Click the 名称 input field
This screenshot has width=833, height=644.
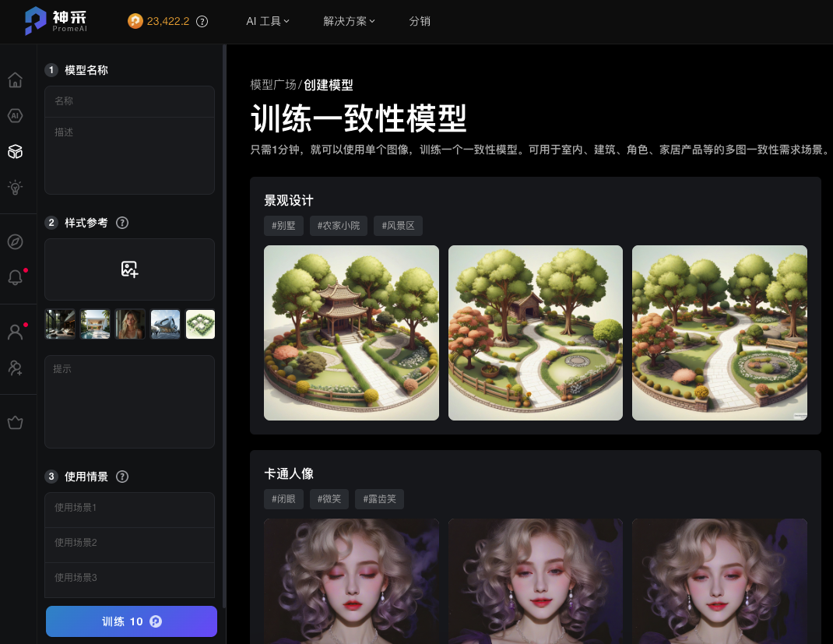pos(129,101)
